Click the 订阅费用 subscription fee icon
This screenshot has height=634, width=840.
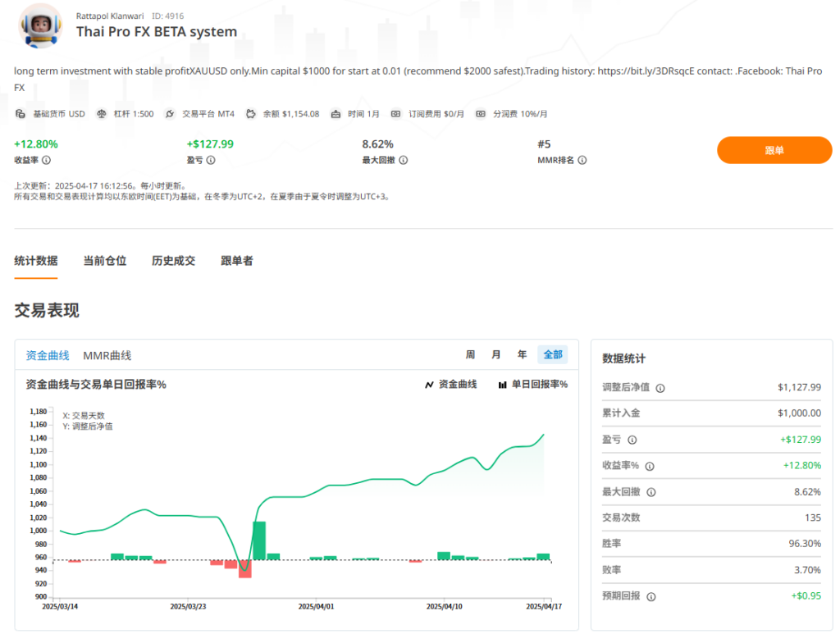397,114
